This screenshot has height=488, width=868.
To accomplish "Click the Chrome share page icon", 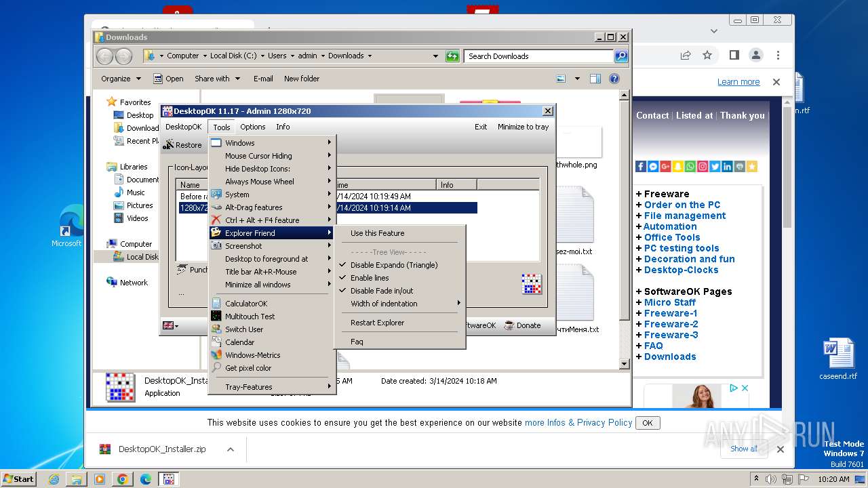I will pos(686,55).
